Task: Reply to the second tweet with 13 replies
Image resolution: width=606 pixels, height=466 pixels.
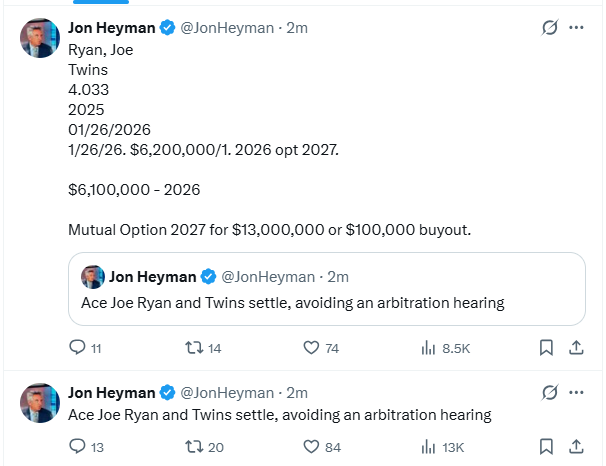Action: [78, 446]
